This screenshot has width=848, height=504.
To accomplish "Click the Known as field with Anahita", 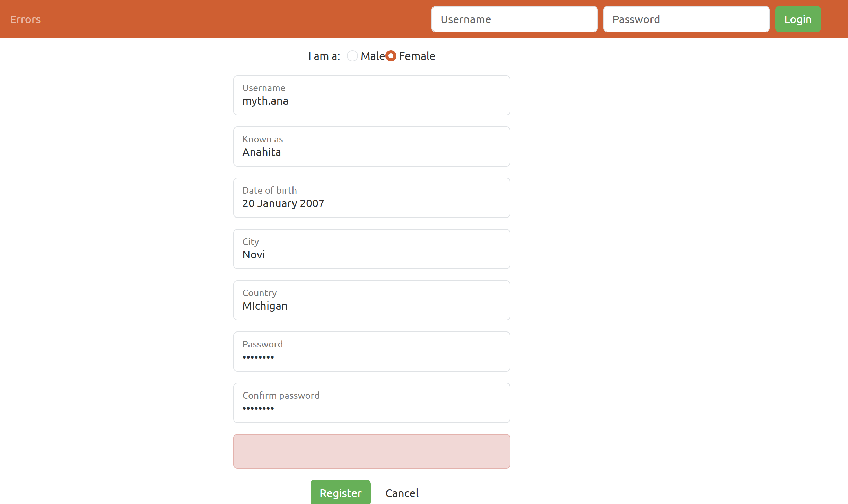I will click(x=371, y=147).
